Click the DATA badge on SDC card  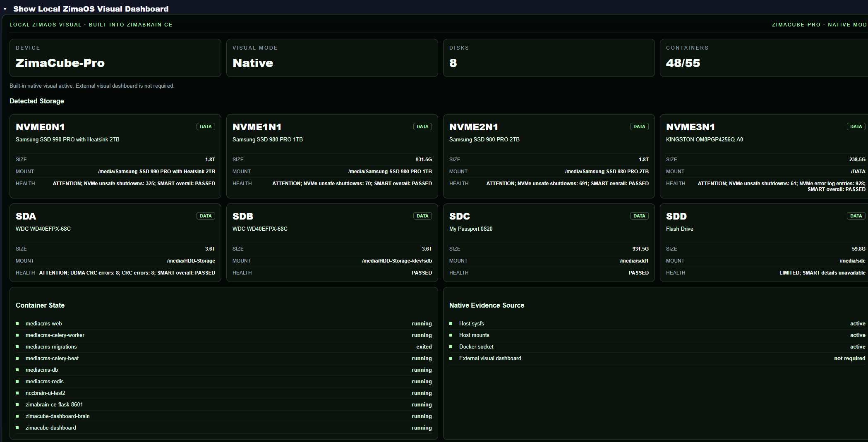tap(639, 216)
